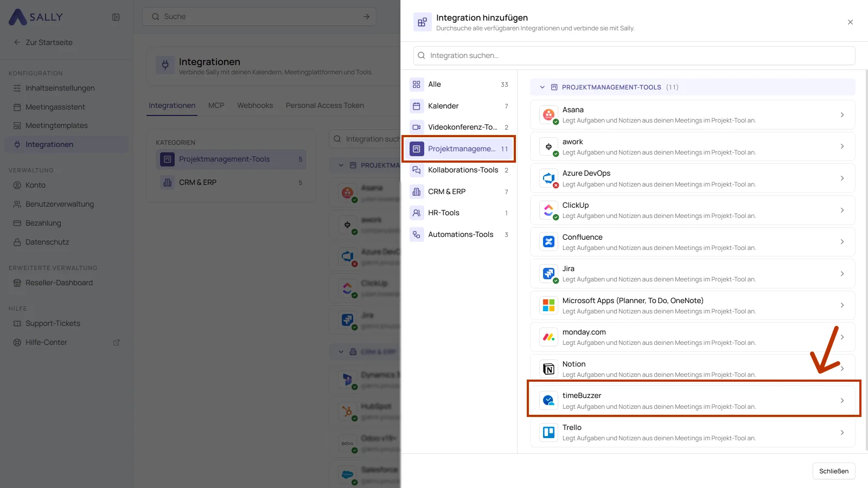This screenshot has height=488, width=868.
Task: Click the awork logo icon in dialog
Action: [x=548, y=146]
